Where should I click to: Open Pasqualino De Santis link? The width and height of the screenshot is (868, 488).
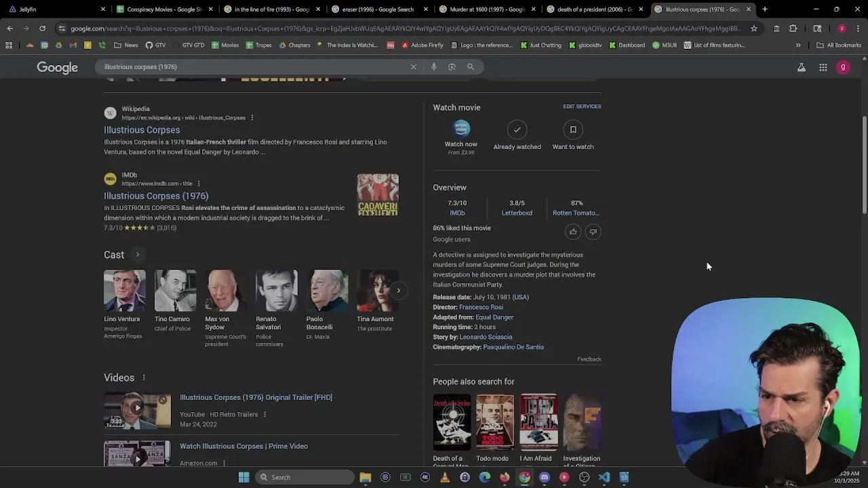513,347
